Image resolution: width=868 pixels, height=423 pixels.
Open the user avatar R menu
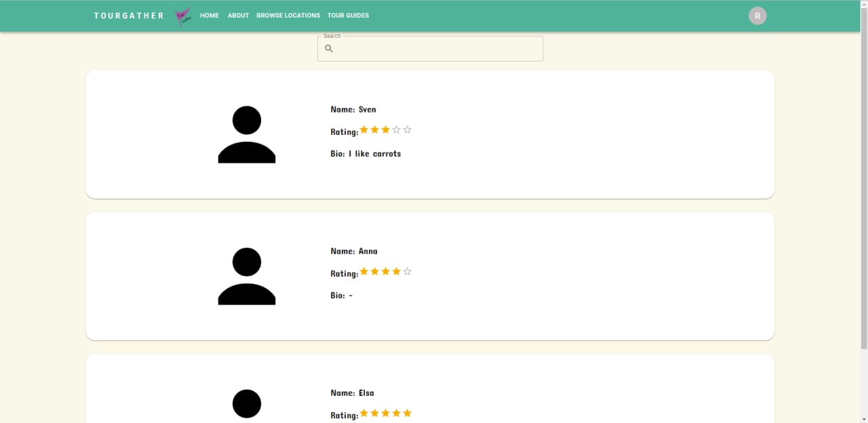pyautogui.click(x=757, y=16)
